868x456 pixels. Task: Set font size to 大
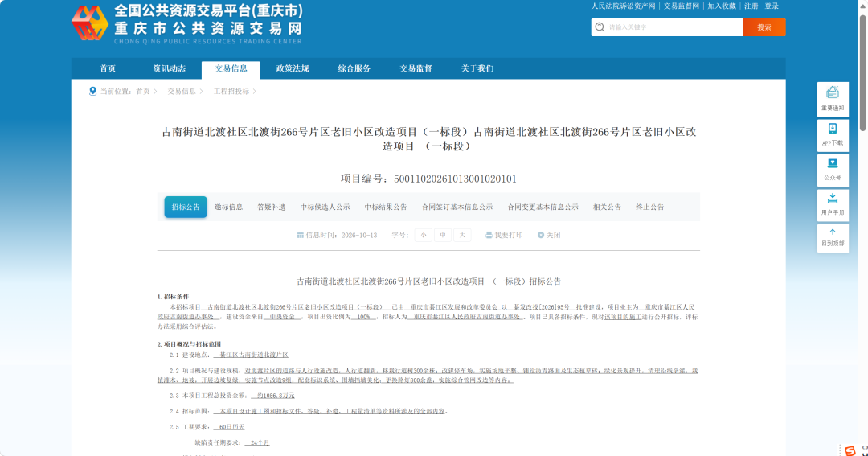click(462, 236)
